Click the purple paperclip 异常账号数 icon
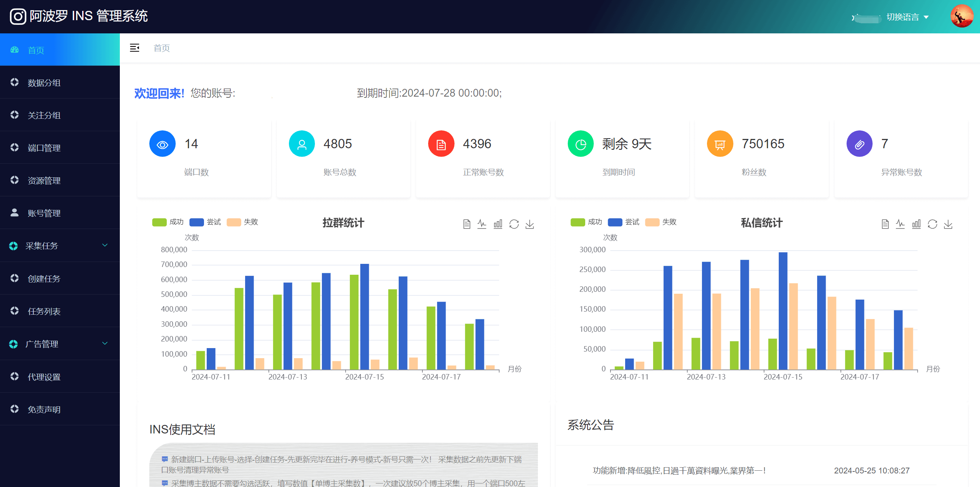980x487 pixels. pyautogui.click(x=859, y=144)
